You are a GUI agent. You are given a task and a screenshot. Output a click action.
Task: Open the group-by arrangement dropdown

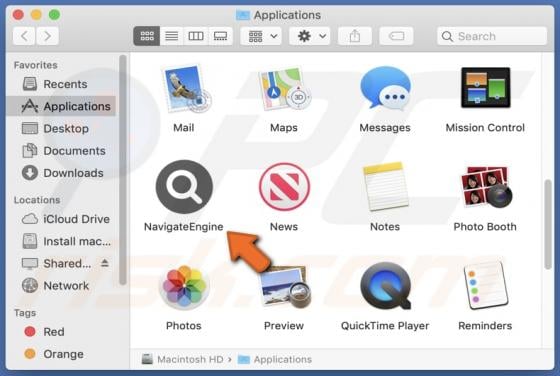261,36
